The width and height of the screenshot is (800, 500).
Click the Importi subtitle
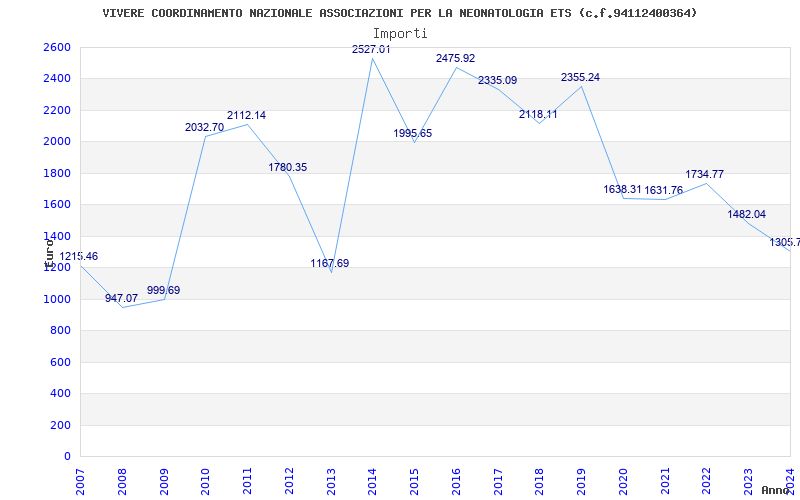[399, 34]
